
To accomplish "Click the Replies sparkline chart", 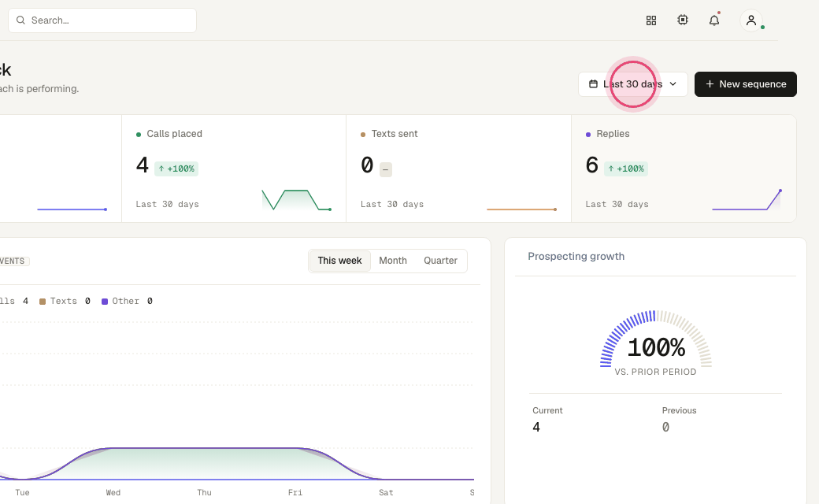I will 747,200.
